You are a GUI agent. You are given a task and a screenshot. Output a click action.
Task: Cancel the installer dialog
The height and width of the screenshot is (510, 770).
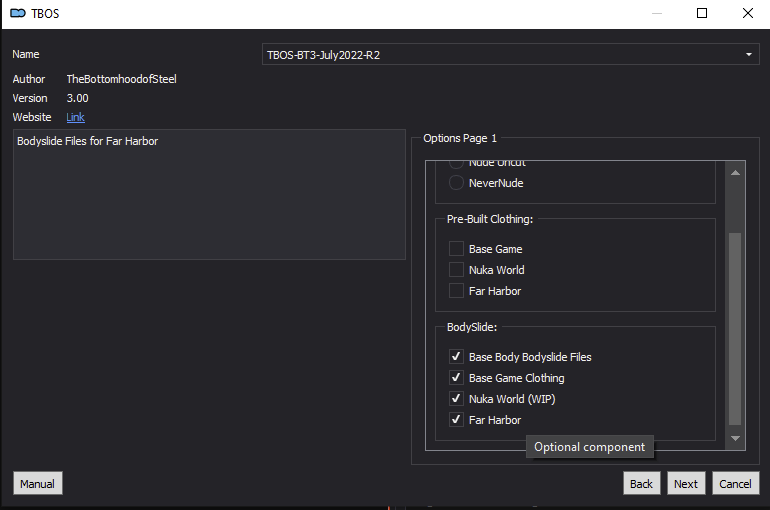(734, 483)
